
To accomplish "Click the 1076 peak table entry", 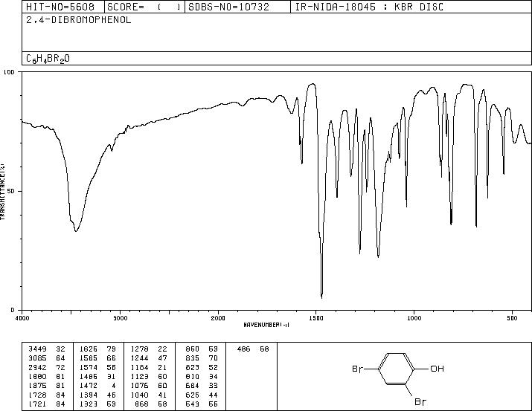I will pyautogui.click(x=149, y=386).
